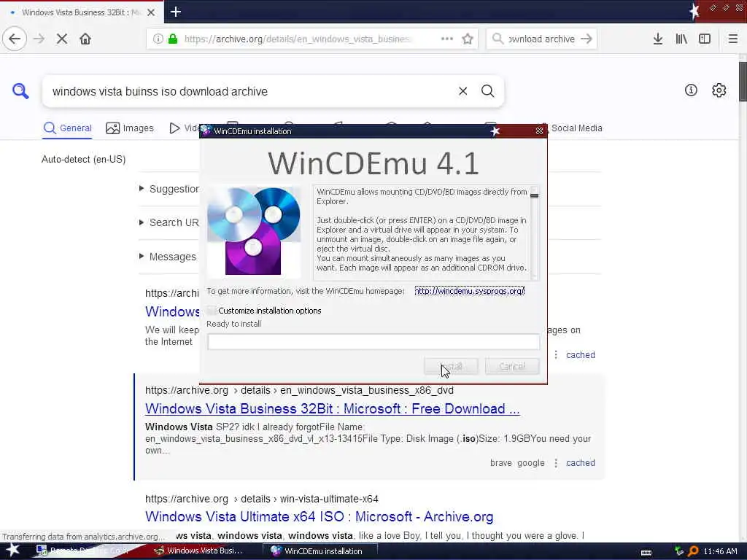
Task: Click the 11:46 AM taskbar clock
Action: (x=720, y=551)
